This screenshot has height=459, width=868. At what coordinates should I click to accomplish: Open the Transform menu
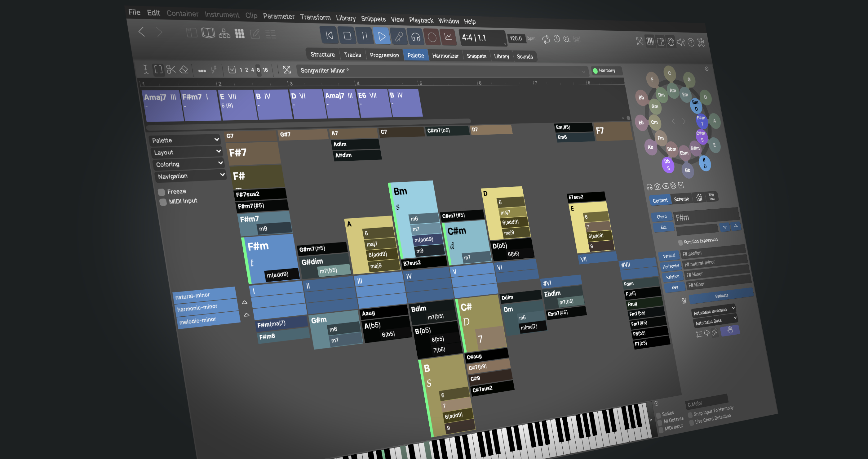pyautogui.click(x=315, y=17)
